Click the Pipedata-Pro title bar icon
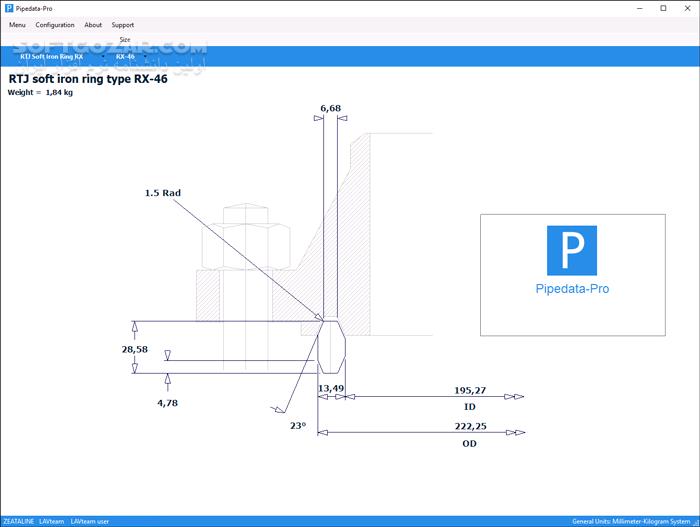 coord(9,8)
